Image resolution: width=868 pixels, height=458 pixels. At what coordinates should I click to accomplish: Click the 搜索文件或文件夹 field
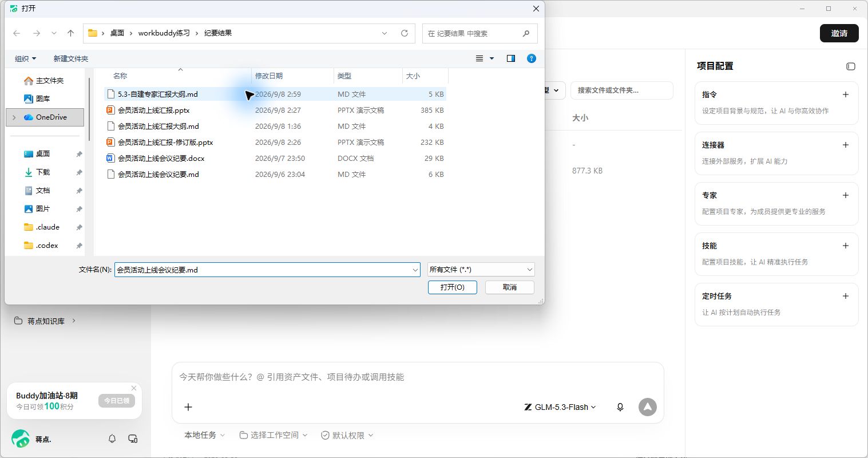click(621, 90)
